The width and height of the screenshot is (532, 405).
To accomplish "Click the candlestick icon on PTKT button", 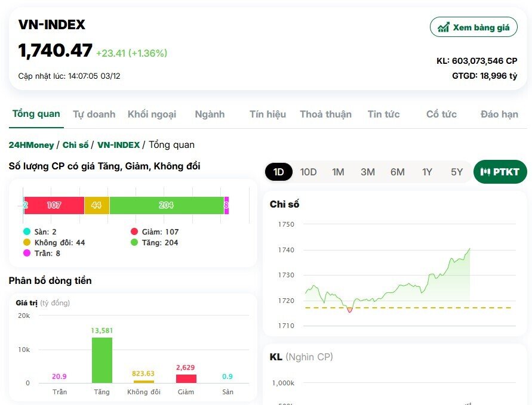I will coord(485,172).
